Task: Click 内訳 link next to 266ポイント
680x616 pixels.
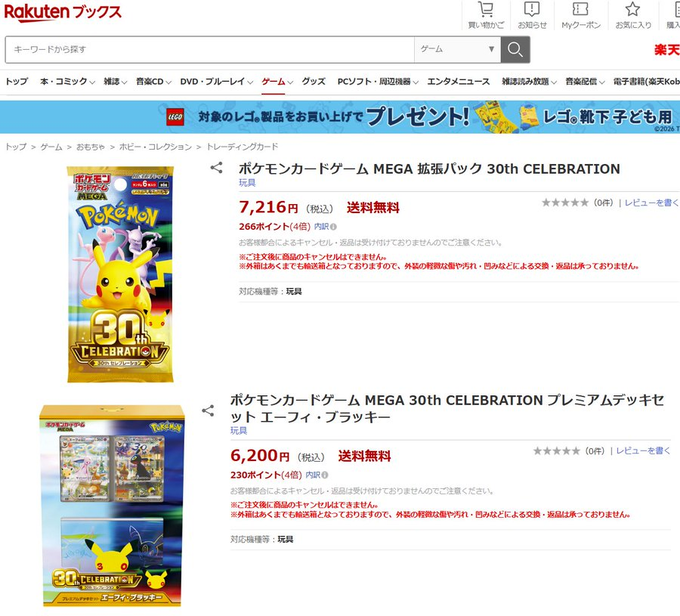Action: 321,227
